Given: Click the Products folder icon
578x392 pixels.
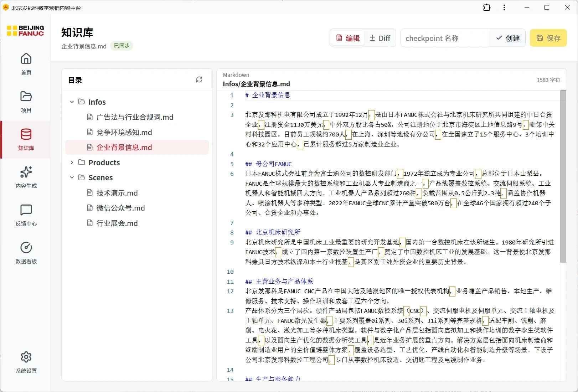Looking at the screenshot, I should tap(82, 162).
